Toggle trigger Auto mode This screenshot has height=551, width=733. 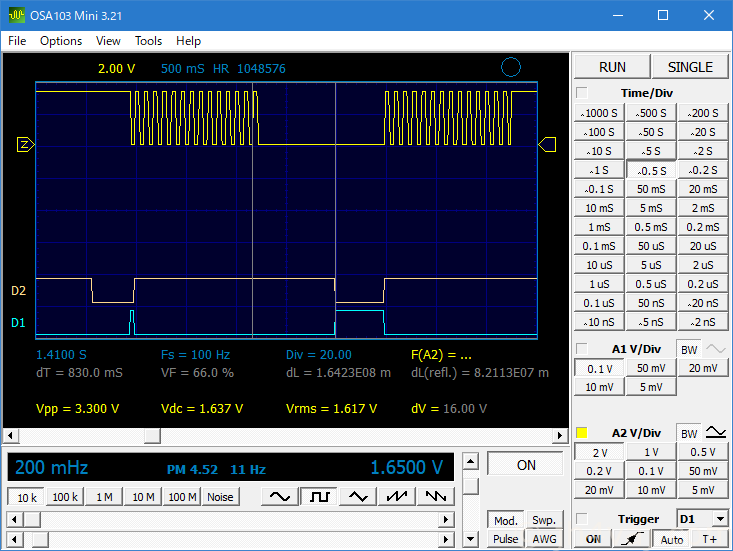[x=671, y=539]
